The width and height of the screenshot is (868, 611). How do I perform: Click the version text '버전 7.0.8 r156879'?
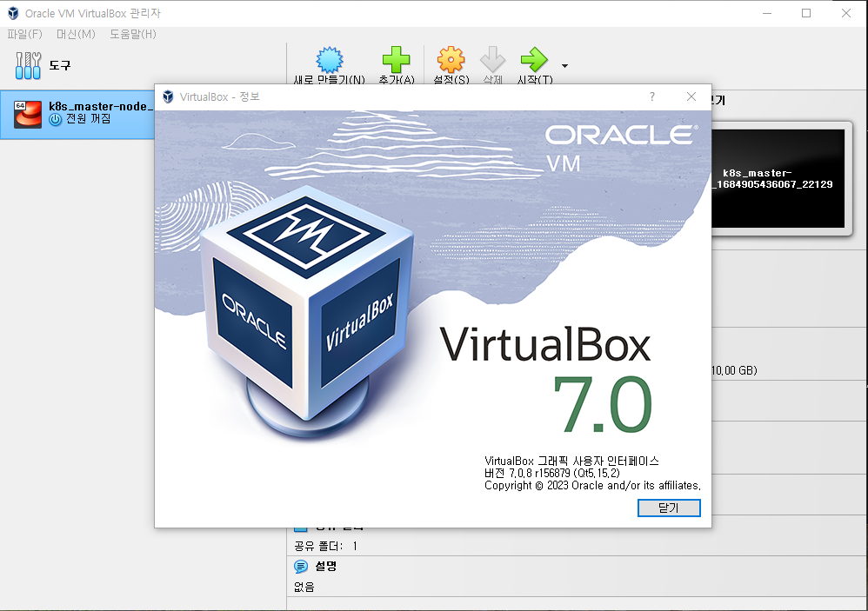pos(527,474)
